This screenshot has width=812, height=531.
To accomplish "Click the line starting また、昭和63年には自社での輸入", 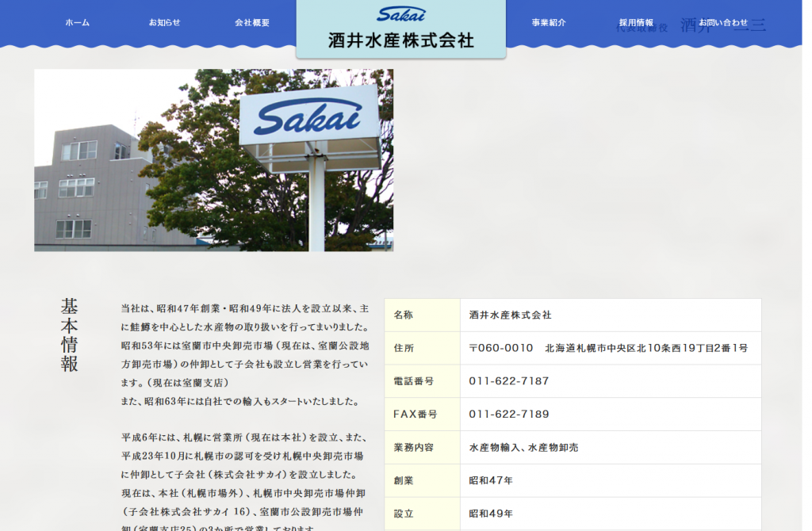I will tap(239, 402).
